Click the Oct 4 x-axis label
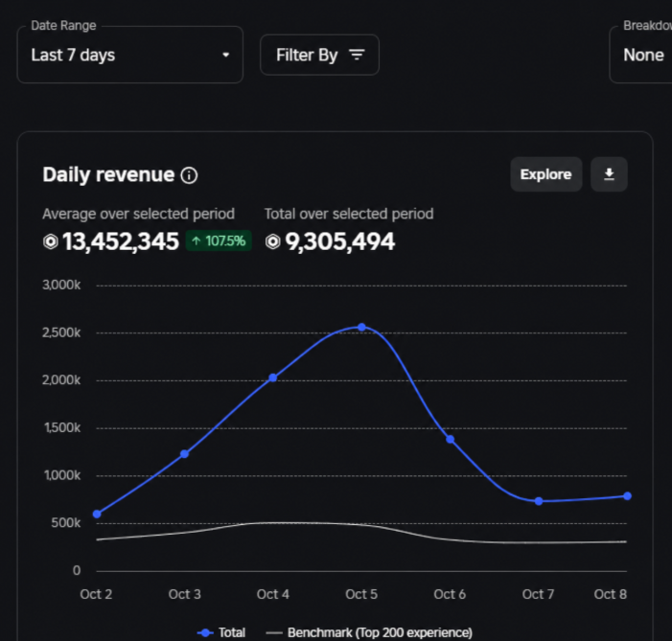This screenshot has width=672, height=641. (x=273, y=594)
